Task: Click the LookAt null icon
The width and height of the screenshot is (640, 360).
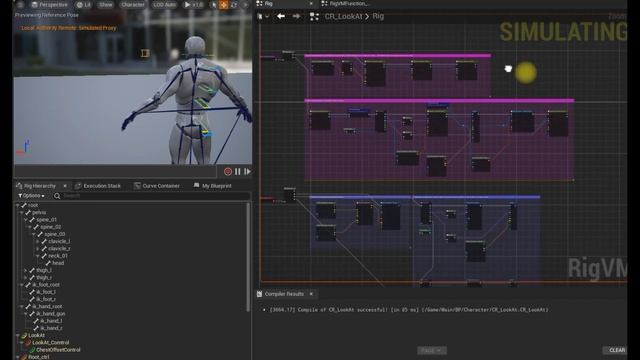Action: [x=24, y=336]
